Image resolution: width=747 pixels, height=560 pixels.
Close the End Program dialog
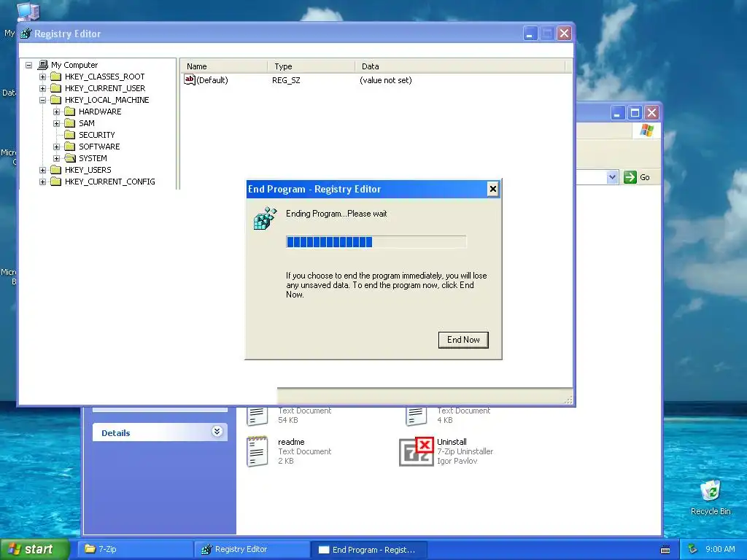click(492, 189)
